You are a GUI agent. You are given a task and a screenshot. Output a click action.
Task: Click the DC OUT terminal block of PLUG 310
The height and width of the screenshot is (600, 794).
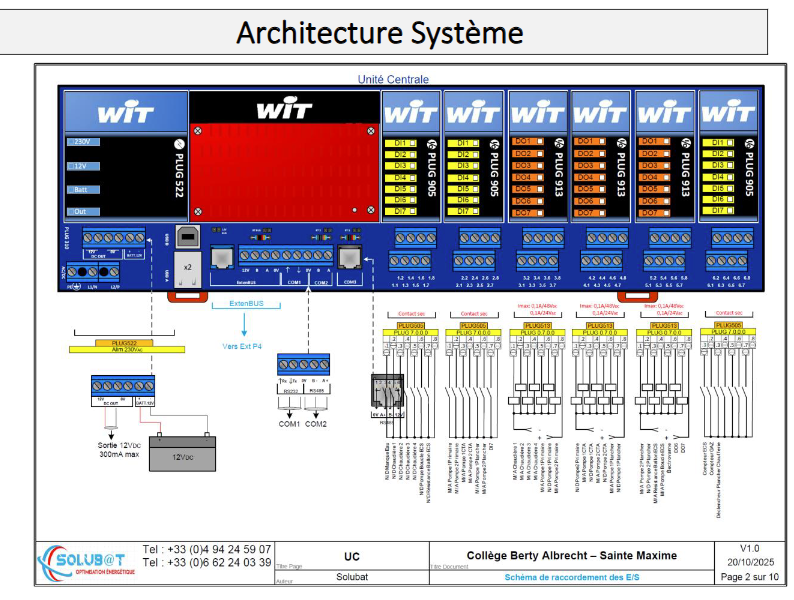point(114,238)
